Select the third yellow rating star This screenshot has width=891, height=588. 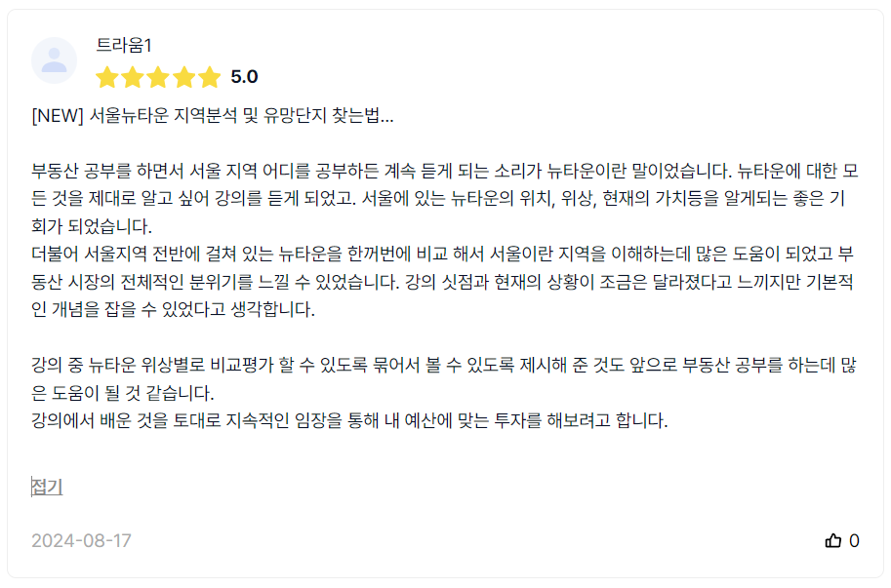[158, 77]
